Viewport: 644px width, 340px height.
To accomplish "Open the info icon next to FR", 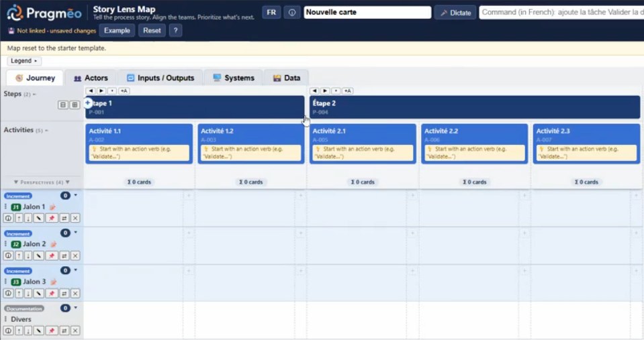I will coord(291,12).
